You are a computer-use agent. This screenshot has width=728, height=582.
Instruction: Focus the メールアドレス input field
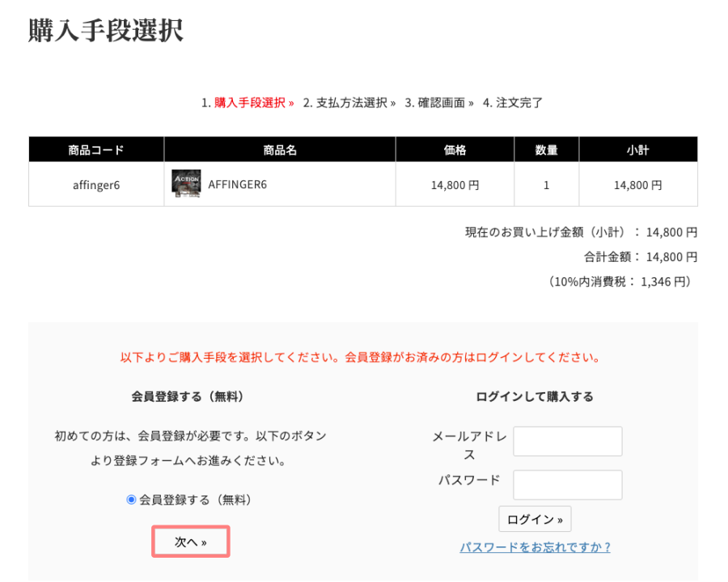[567, 441]
